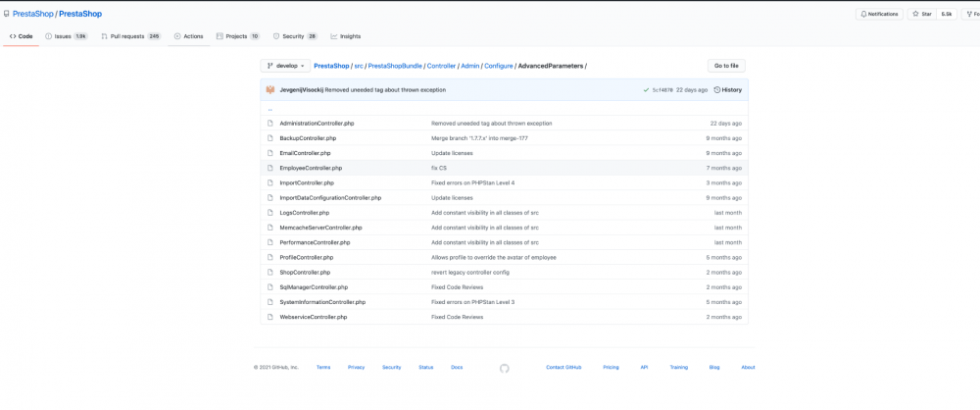This screenshot has height=410, width=980.
Task: Go to the Actions tab
Action: click(x=188, y=36)
